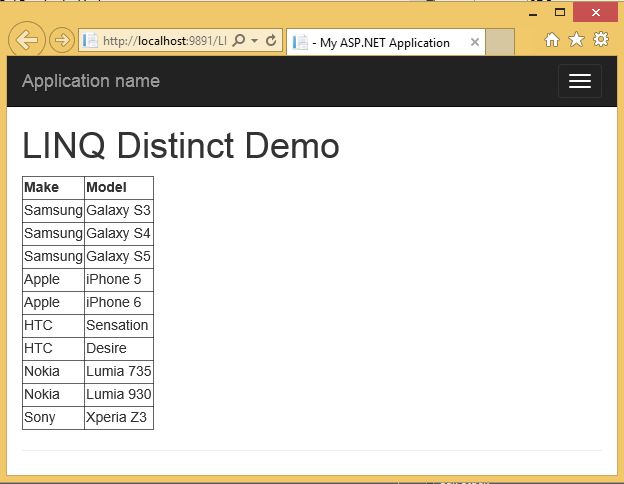The width and height of the screenshot is (624, 484).
Task: Select the Xperia Z3 cell
Action: [119, 418]
